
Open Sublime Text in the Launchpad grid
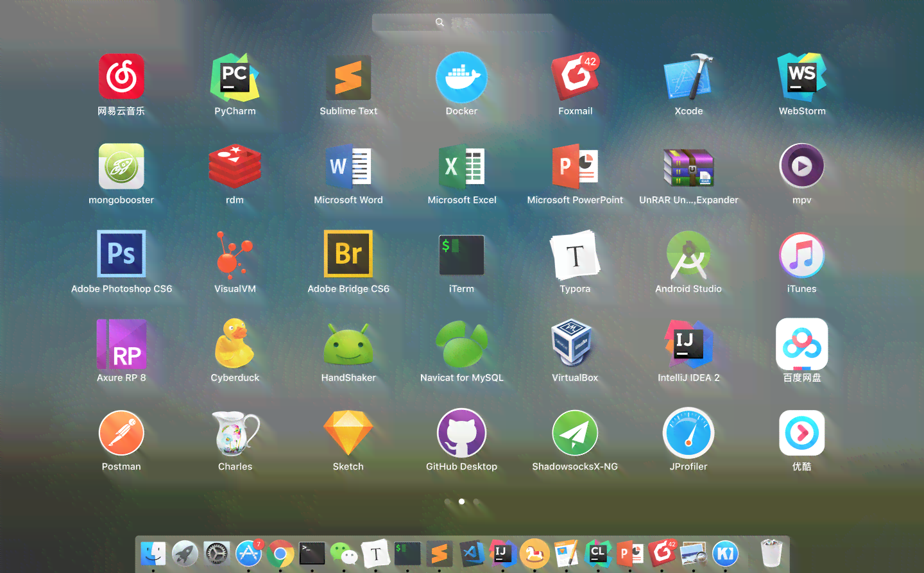[x=348, y=78]
